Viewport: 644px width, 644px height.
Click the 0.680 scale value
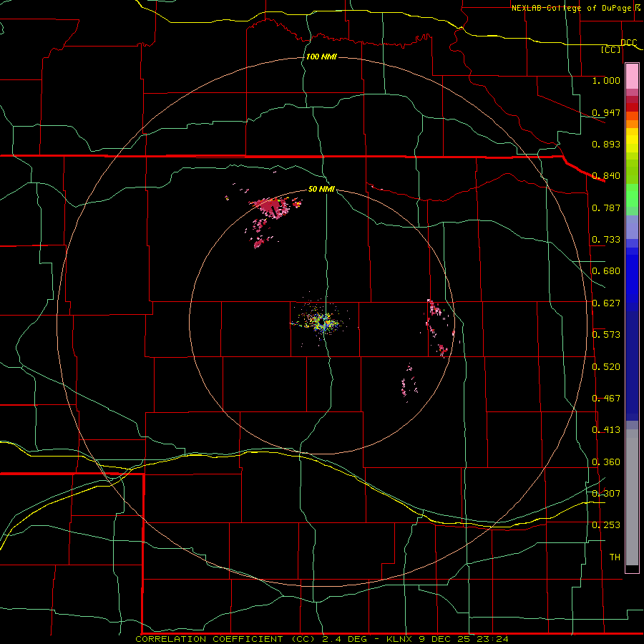(x=606, y=271)
